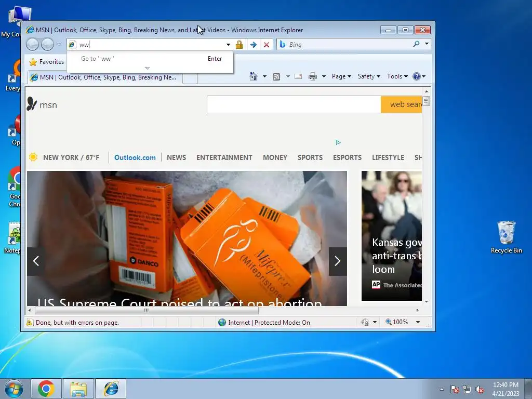This screenshot has height=399, width=532.
Task: Click the muted volume tray icon
Action: point(480,390)
